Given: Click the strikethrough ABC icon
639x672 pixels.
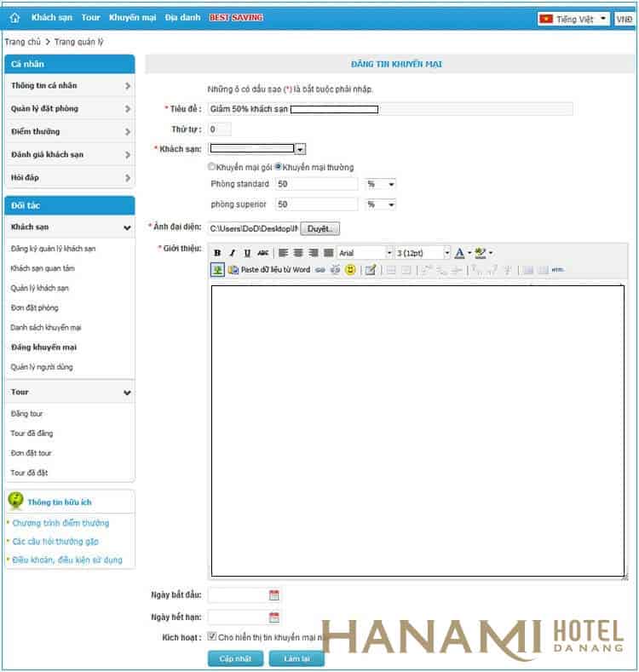Looking at the screenshot, I should [x=262, y=253].
